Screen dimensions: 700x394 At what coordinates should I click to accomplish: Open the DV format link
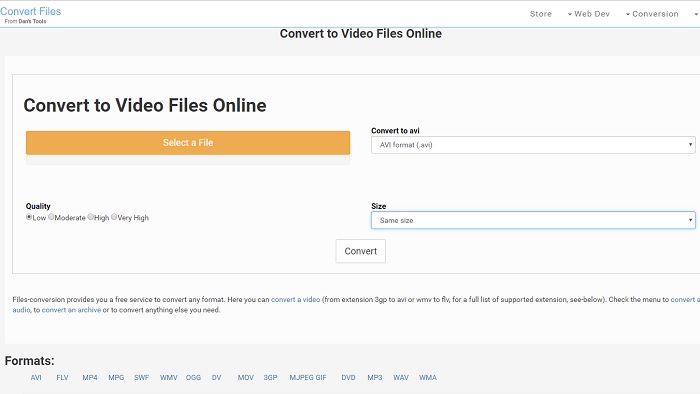[x=217, y=377]
